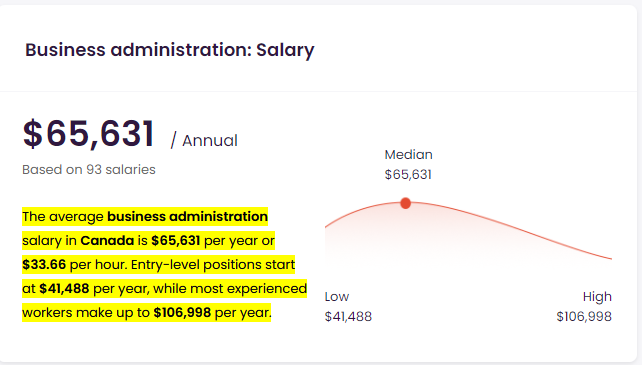Image resolution: width=642 pixels, height=365 pixels.
Task: Click bold '$41,488' in highlighted paragraph
Action: coord(64,289)
